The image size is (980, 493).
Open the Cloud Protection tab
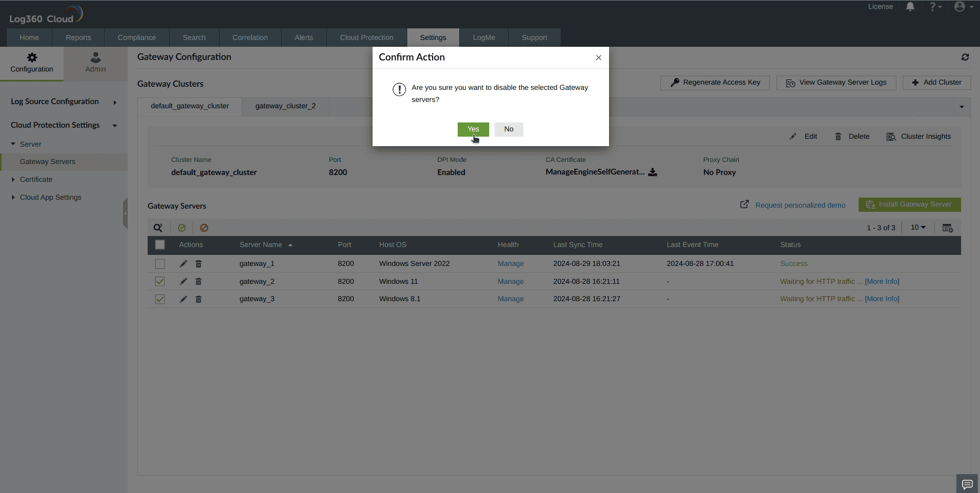[x=367, y=38]
